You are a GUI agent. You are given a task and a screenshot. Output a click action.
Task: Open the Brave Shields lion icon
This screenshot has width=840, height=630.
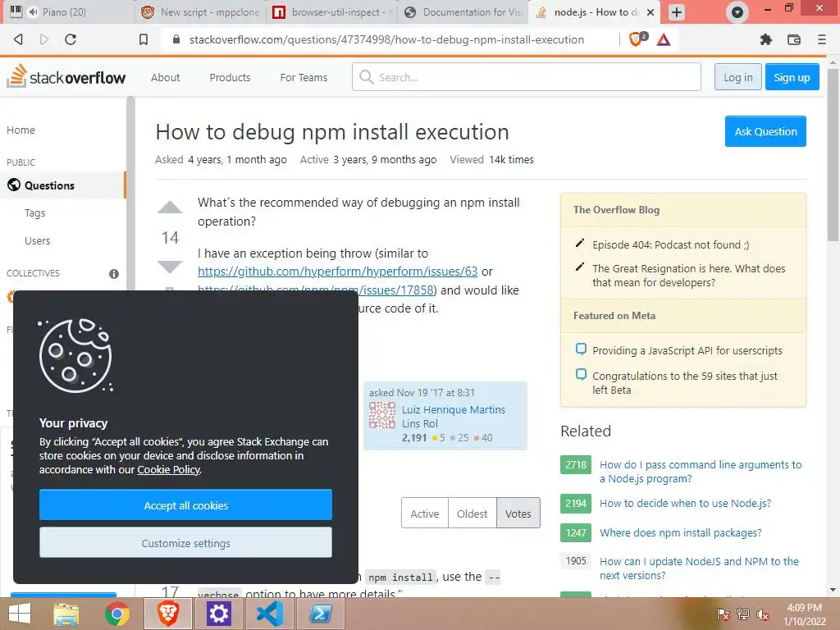point(637,39)
